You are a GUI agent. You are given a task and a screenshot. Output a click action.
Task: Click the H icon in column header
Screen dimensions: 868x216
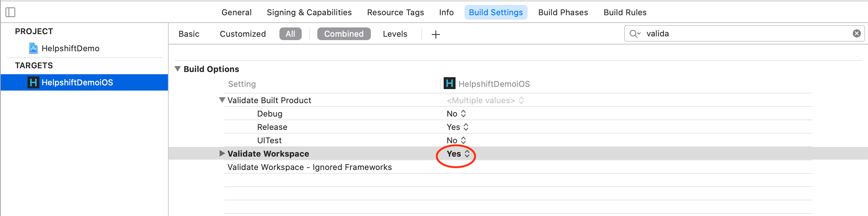(x=450, y=84)
